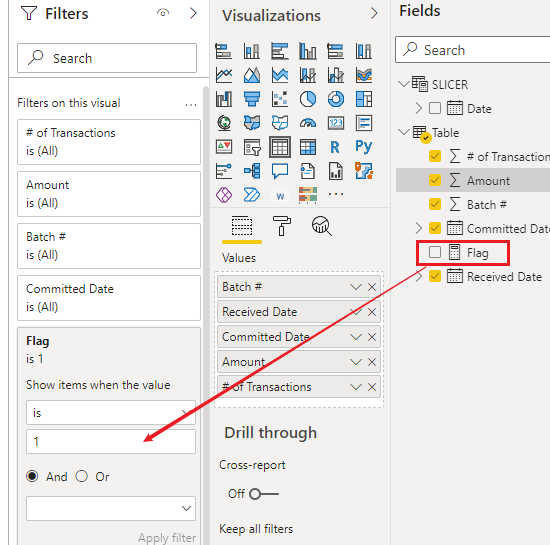Select the Or radio option
The image size is (550, 545).
[81, 476]
